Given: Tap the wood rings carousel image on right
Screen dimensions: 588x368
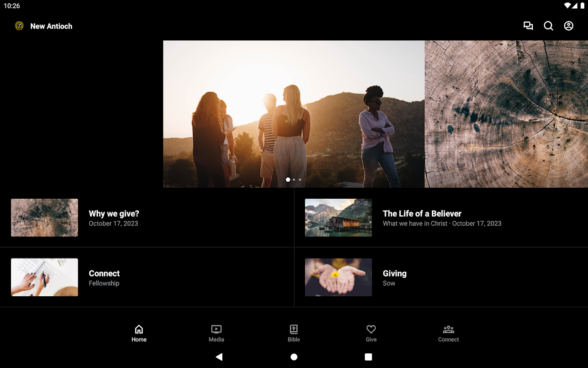Looking at the screenshot, I should point(507,114).
